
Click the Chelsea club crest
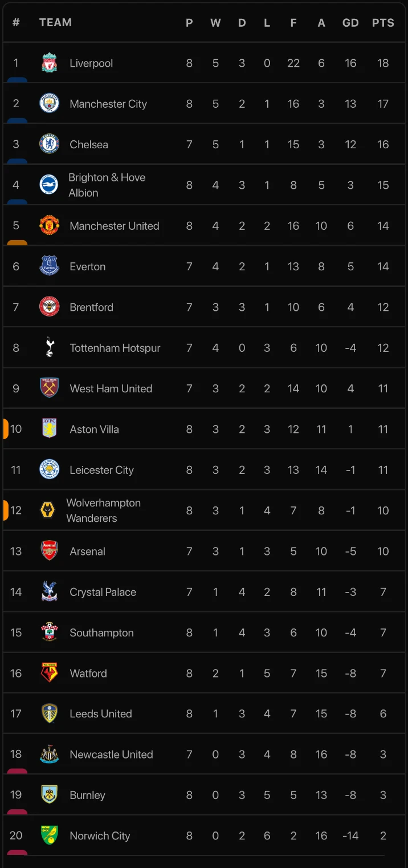pos(50,144)
